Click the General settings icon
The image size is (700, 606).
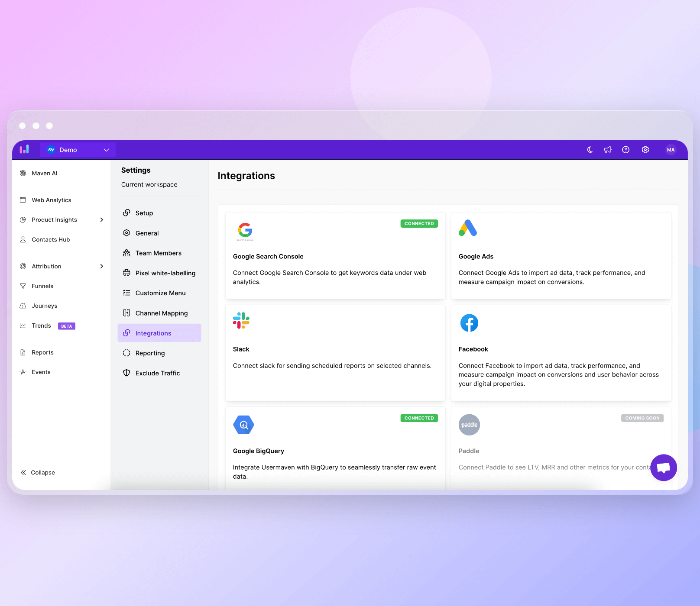point(126,233)
